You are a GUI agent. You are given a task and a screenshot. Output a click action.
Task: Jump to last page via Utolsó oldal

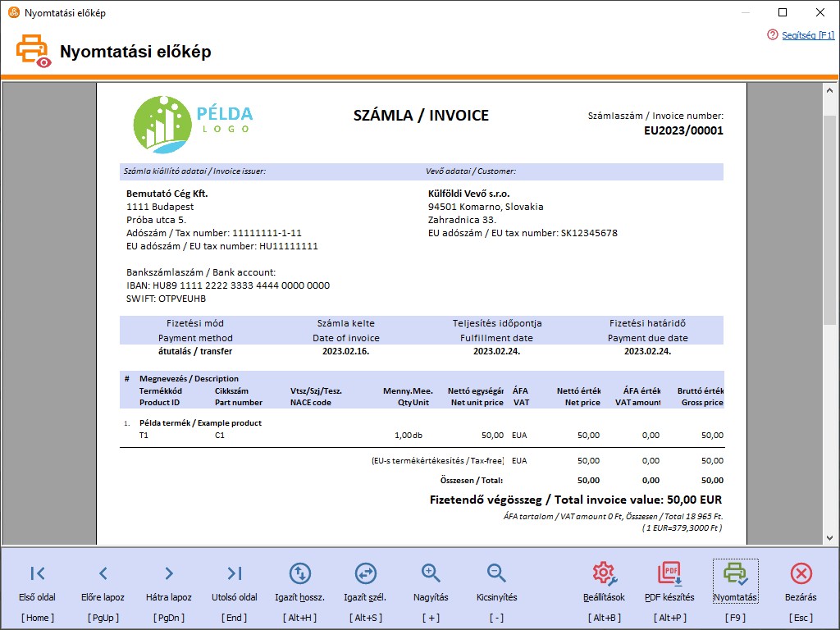tap(234, 582)
